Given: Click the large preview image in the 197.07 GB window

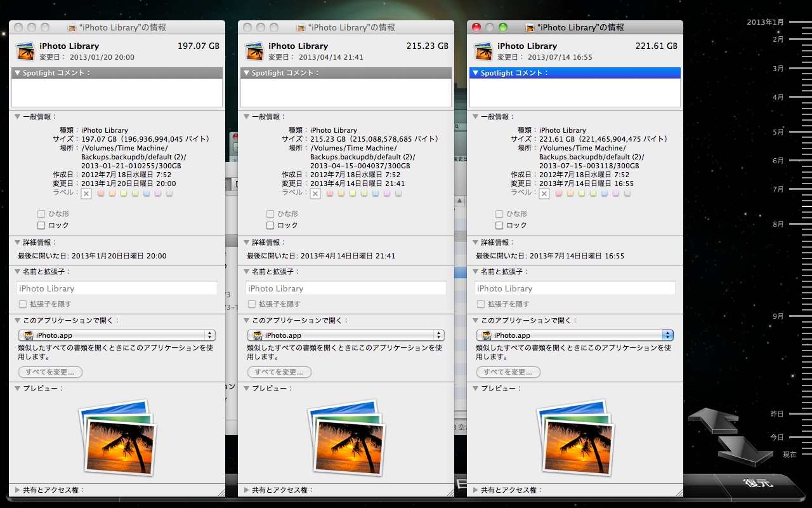Looking at the screenshot, I should [x=117, y=438].
